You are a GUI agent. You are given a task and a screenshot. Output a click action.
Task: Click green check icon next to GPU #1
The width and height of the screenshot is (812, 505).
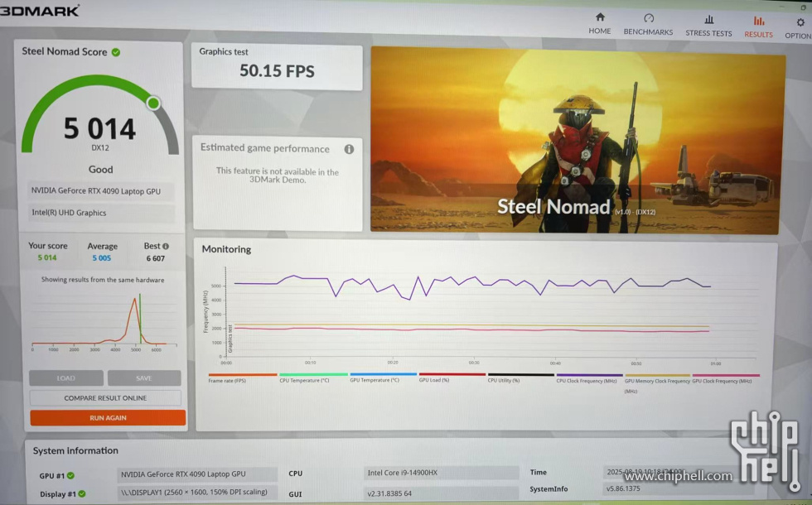click(x=70, y=475)
